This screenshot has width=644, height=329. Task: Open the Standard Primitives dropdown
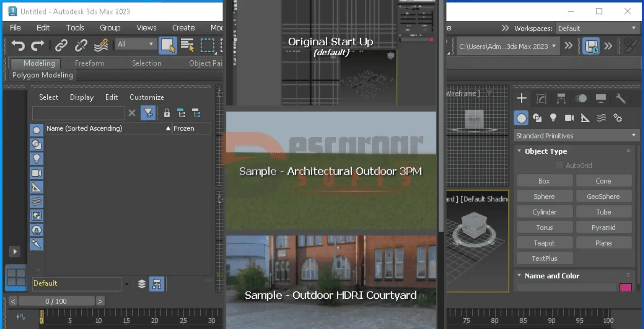click(576, 136)
